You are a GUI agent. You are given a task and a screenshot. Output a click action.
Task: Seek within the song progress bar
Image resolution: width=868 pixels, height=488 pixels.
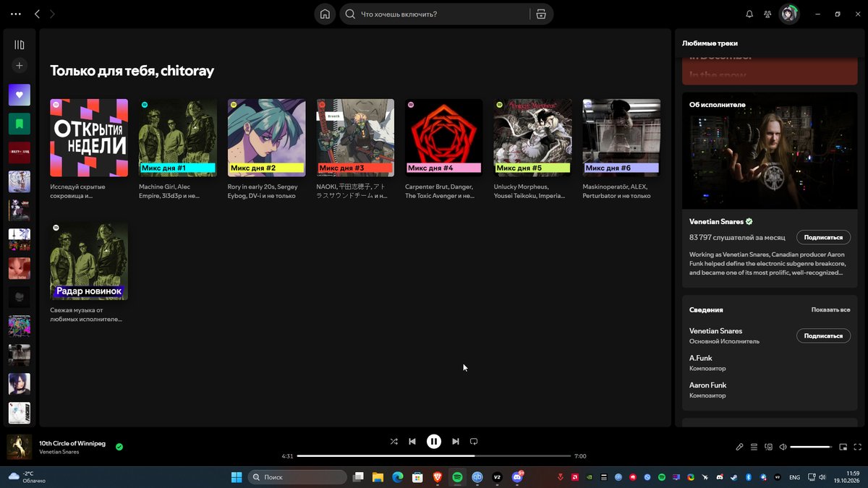(x=433, y=456)
